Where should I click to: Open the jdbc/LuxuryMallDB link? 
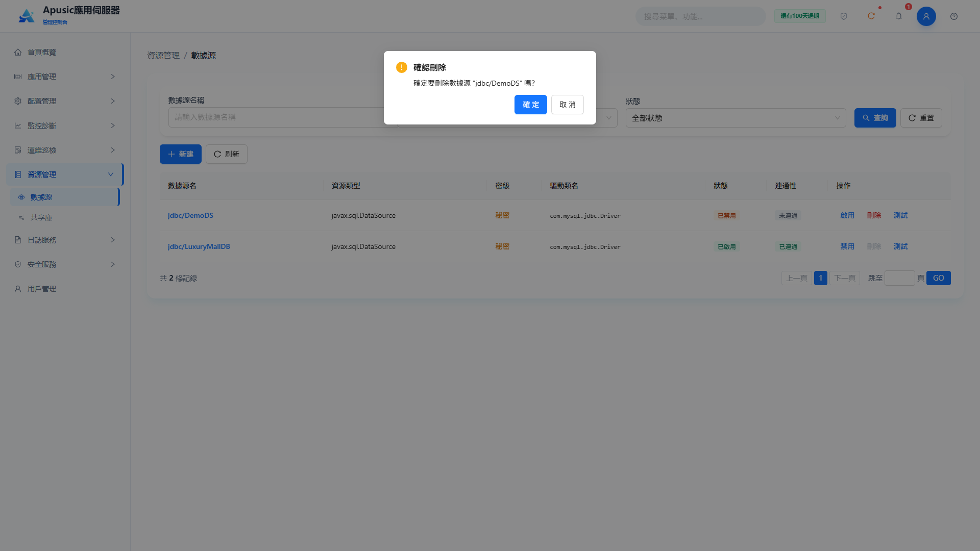(x=199, y=246)
